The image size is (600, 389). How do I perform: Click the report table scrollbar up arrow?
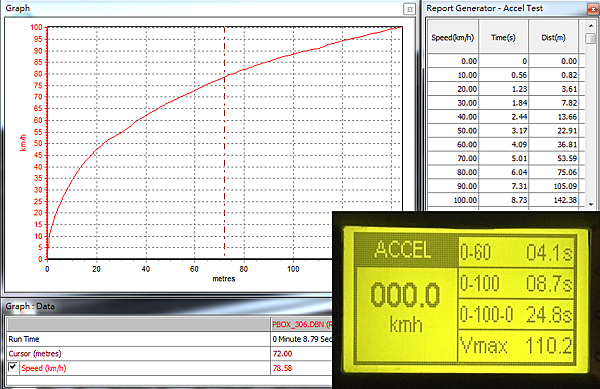click(x=590, y=26)
